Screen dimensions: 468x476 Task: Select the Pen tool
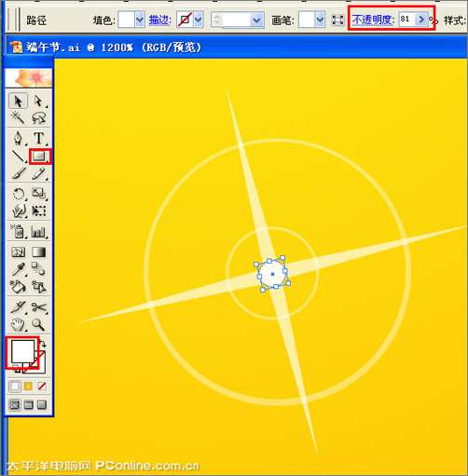tap(19, 138)
